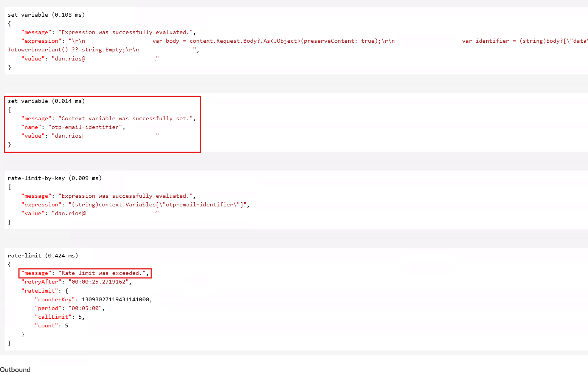This screenshot has width=588, height=372.
Task: Click the "Rate limit was exceeded." message
Action: 102,273
